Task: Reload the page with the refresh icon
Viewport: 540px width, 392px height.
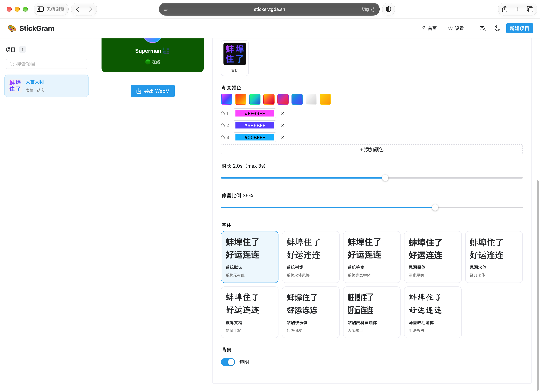Action: click(x=373, y=9)
